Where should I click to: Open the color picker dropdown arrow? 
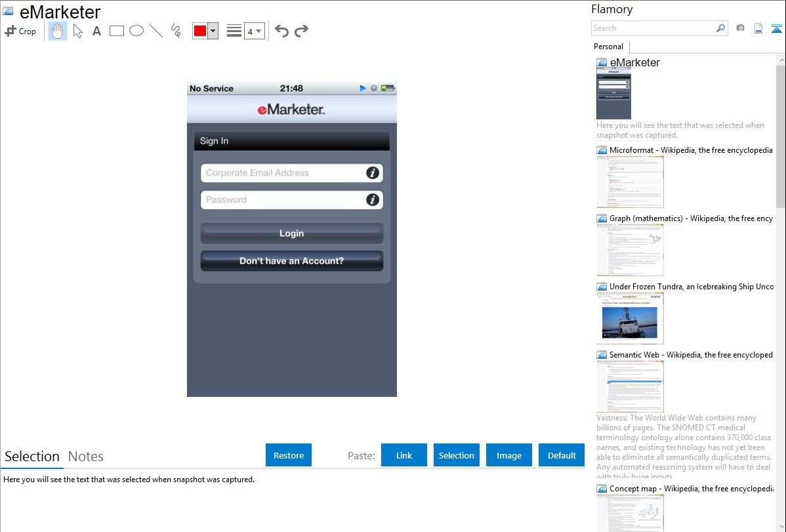pos(213,31)
